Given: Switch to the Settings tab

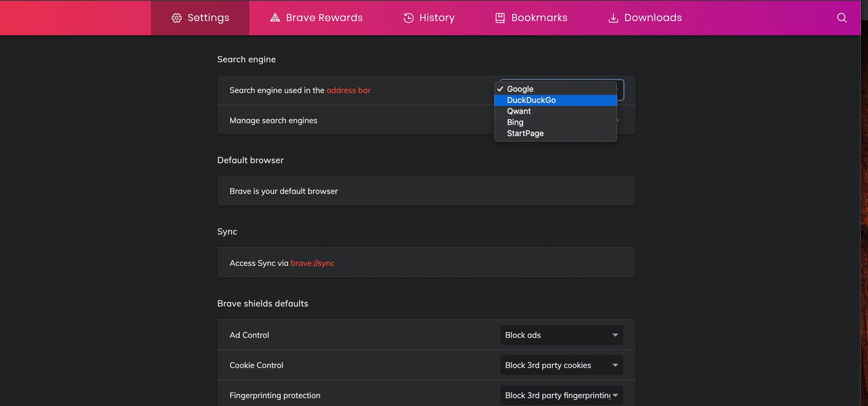Looking at the screenshot, I should [x=200, y=18].
